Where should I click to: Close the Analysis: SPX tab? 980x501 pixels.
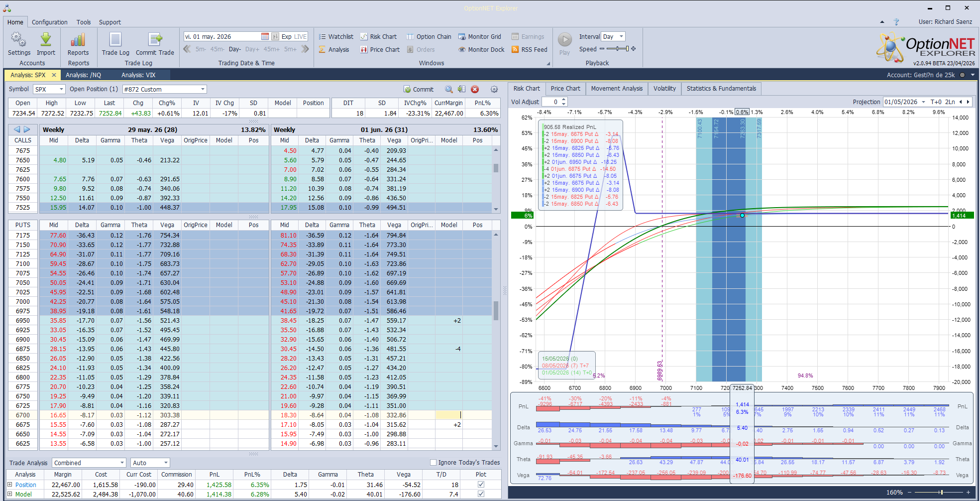click(54, 75)
